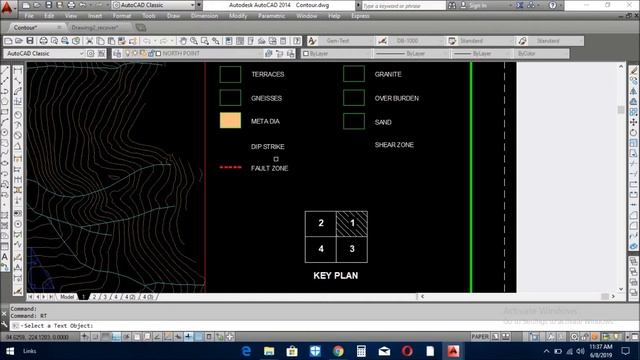Click New drawing in Standard toolbar
The width and height of the screenshot is (640, 360).
(8, 41)
